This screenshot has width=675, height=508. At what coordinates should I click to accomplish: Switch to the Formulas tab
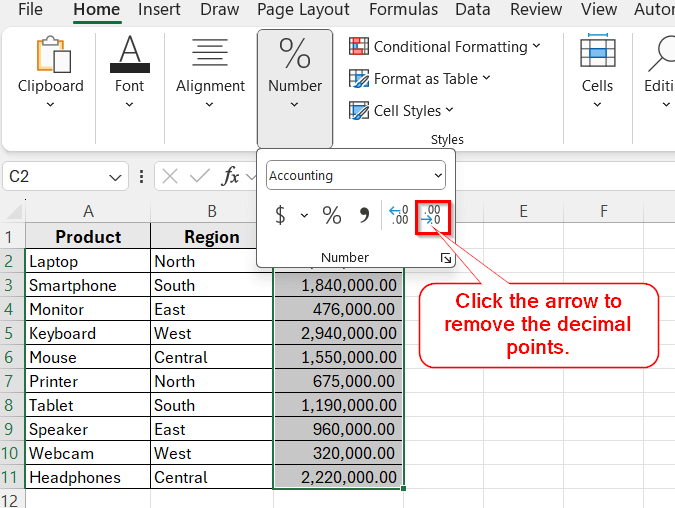[x=403, y=9]
